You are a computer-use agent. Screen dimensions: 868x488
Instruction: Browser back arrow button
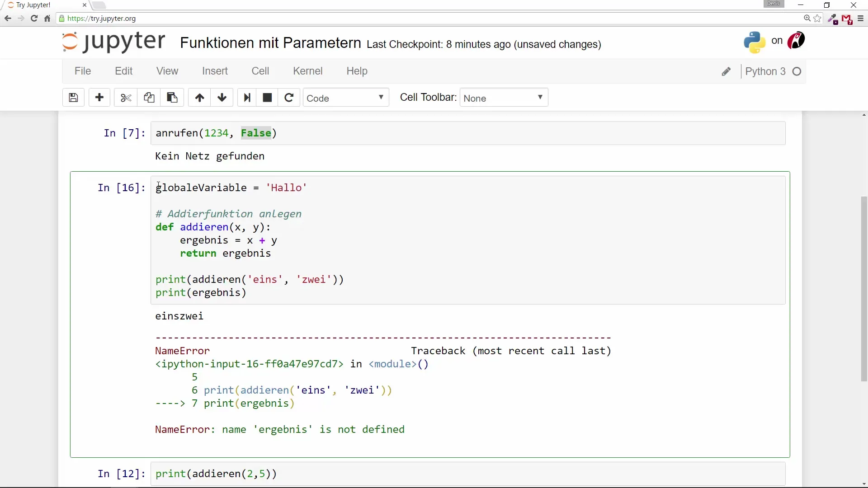pos(8,19)
